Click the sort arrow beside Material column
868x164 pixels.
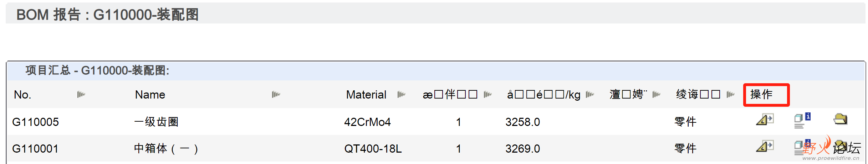(401, 94)
